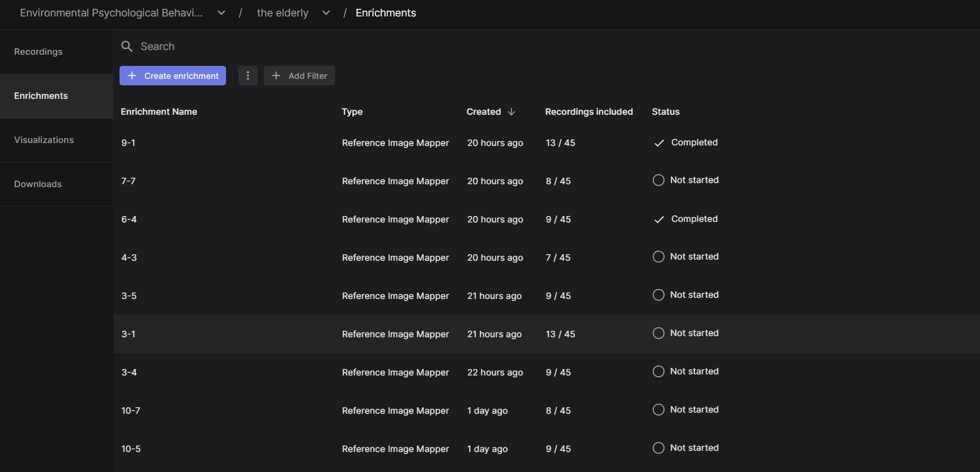Go to the Recordings tab
980x472 pixels.
pyautogui.click(x=57, y=52)
